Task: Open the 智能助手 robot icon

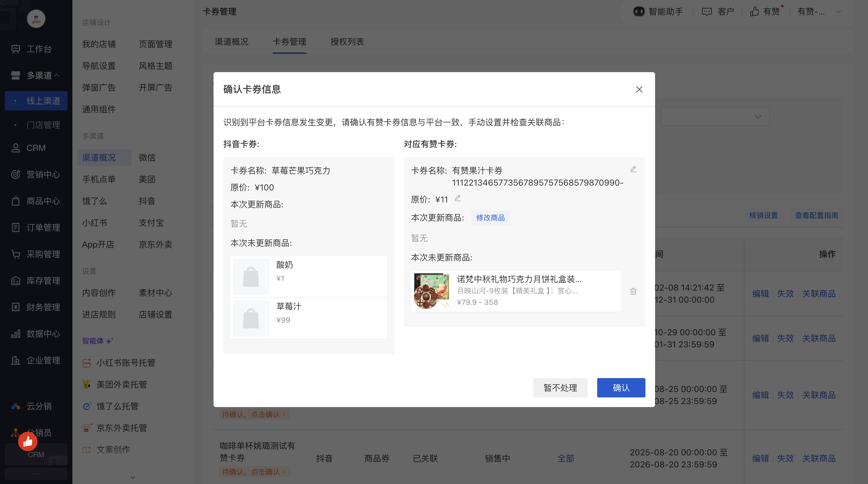Action: click(638, 12)
